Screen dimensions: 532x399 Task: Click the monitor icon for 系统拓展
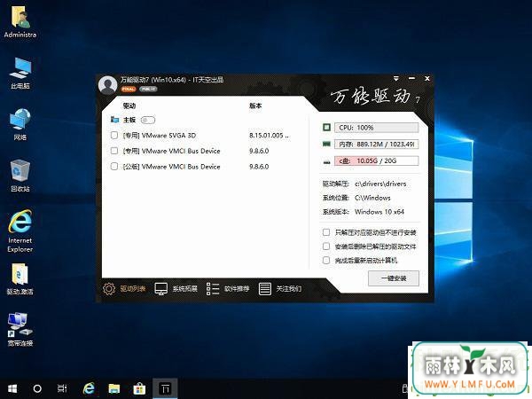click(x=160, y=289)
